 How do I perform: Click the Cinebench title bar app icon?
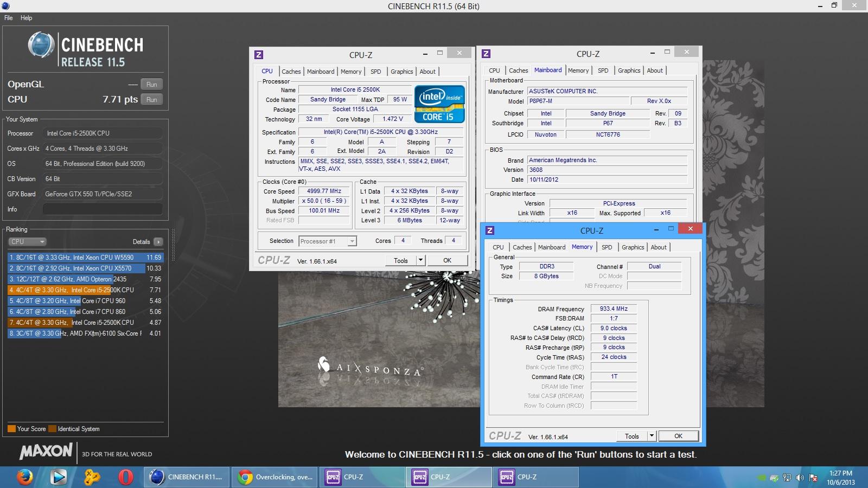pyautogui.click(x=5, y=6)
